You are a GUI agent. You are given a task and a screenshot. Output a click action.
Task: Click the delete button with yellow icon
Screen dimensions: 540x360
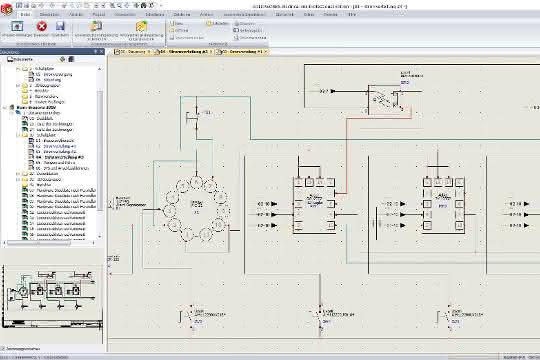(x=217, y=23)
